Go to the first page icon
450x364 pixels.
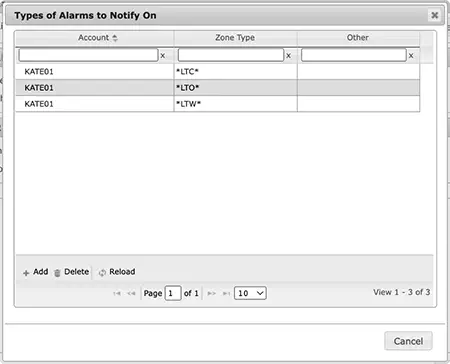click(117, 293)
